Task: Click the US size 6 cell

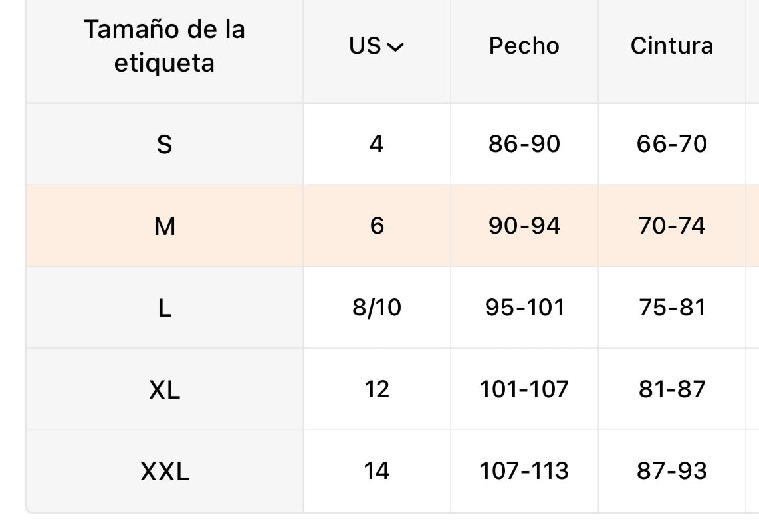Action: point(377,226)
